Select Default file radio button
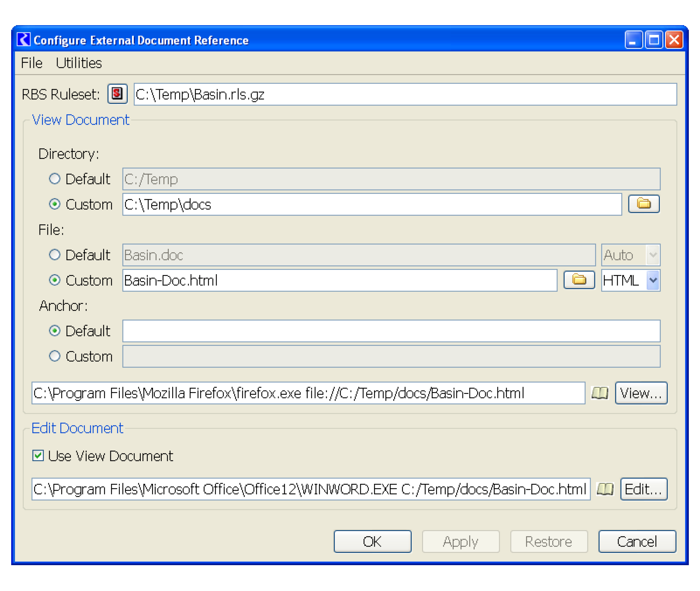 (x=54, y=255)
